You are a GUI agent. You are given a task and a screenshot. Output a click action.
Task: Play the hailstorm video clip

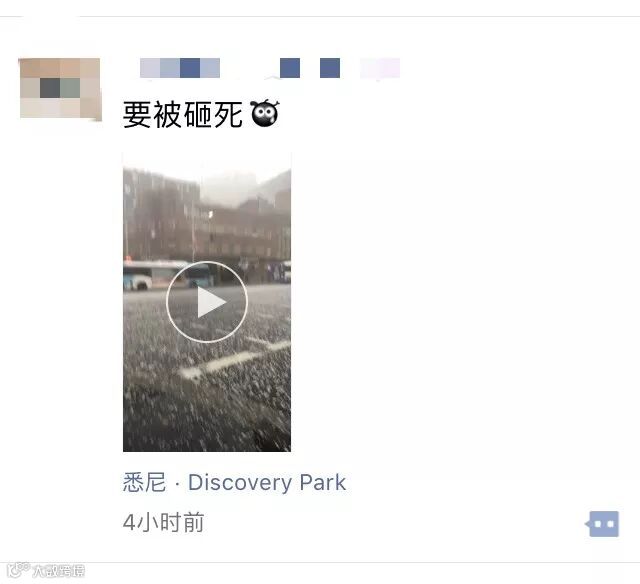(207, 302)
